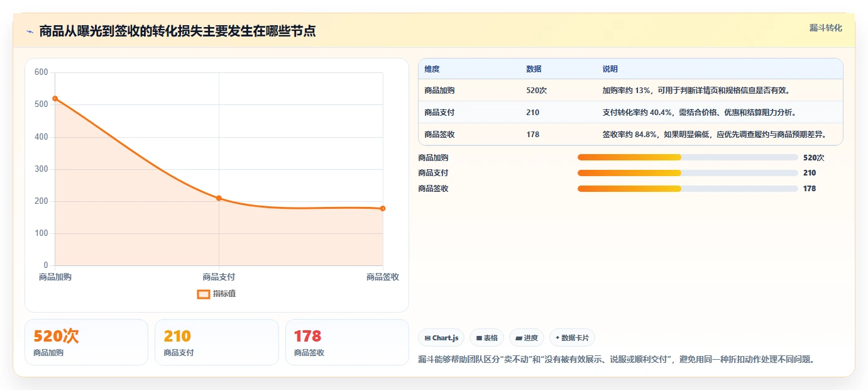The height and width of the screenshot is (390, 868).
Task: Click the chart data point for 商品支付
Action: [x=219, y=198]
